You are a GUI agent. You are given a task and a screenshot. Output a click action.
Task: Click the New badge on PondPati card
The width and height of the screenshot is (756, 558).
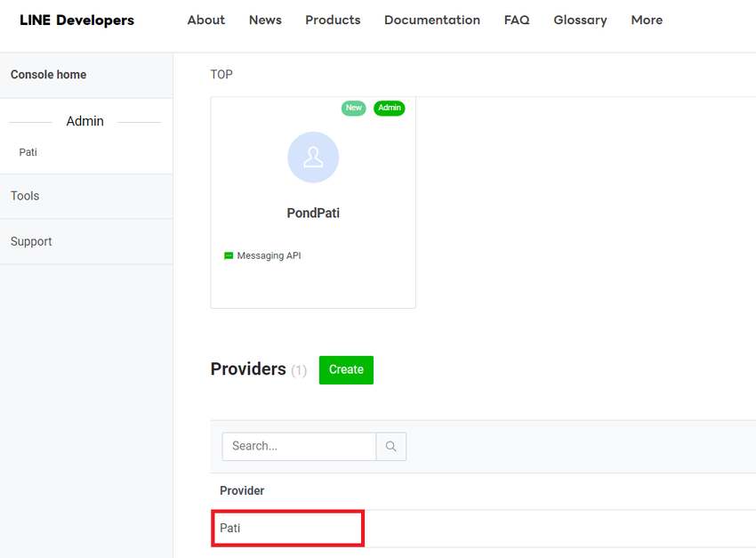coord(353,108)
